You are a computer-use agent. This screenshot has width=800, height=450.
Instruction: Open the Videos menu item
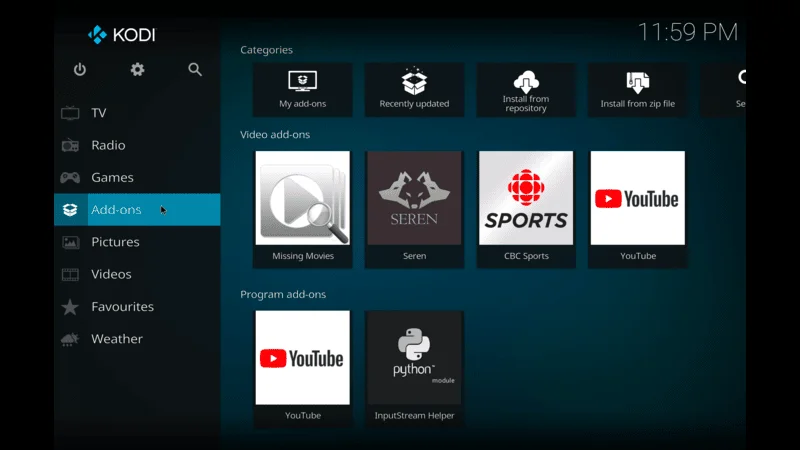click(137, 274)
